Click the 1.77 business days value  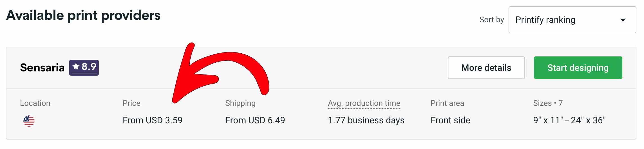point(366,120)
